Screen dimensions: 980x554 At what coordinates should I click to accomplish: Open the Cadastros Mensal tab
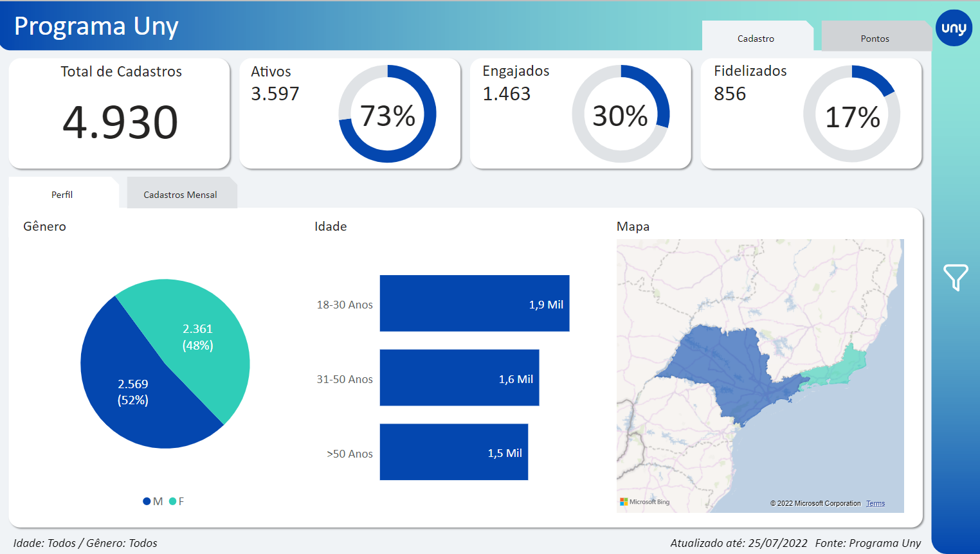click(x=180, y=195)
